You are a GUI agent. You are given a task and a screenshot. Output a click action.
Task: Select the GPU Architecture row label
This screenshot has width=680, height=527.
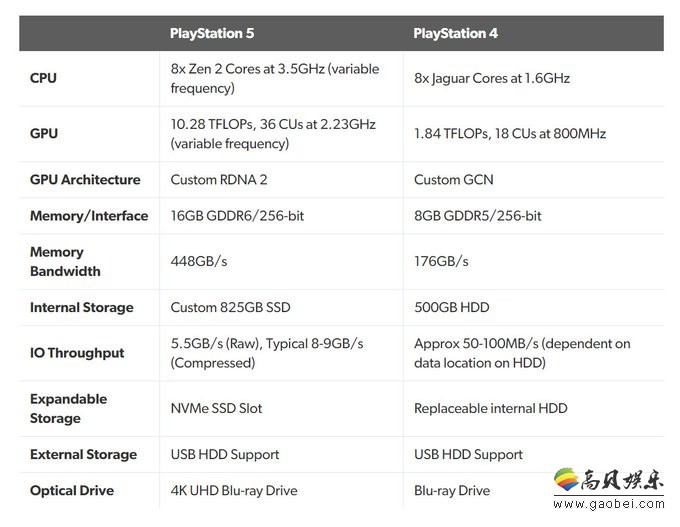(x=85, y=180)
